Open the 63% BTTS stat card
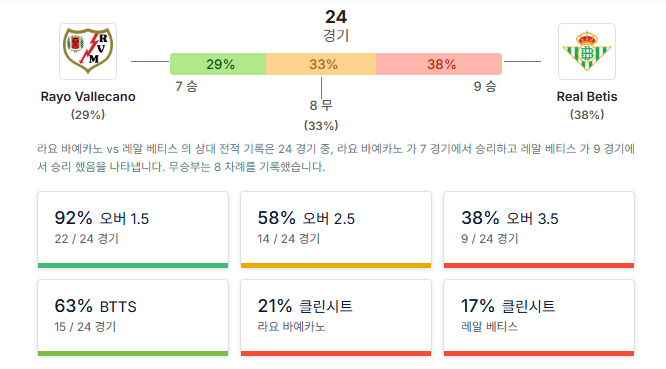 point(133,318)
